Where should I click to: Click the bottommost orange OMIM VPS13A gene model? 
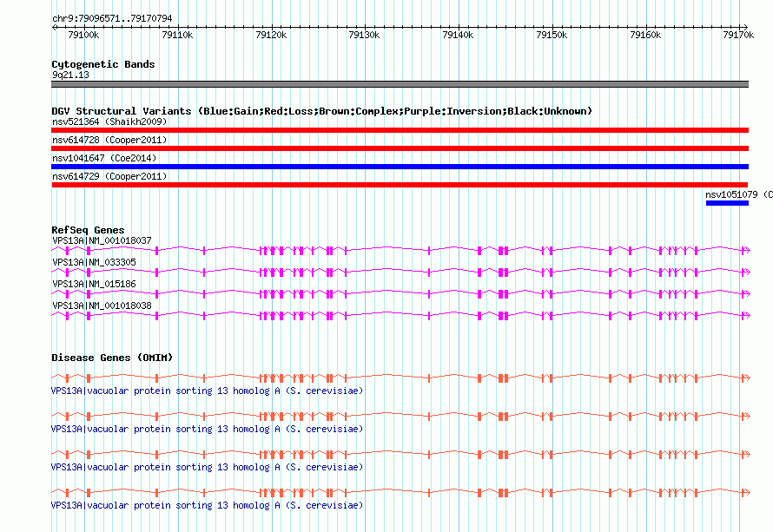tap(400, 492)
